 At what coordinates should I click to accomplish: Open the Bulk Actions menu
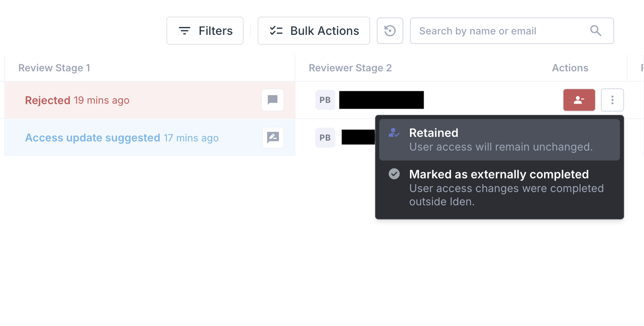pos(314,31)
